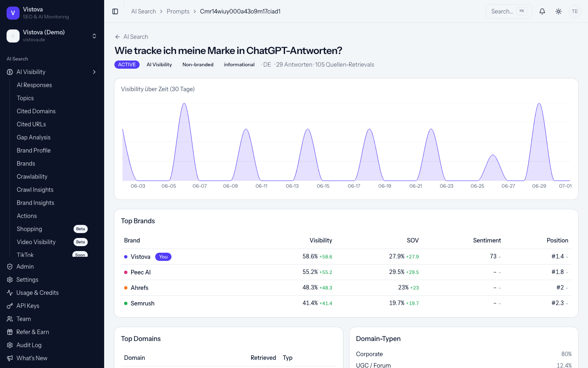Click the ACTIVE status badge

click(x=127, y=65)
